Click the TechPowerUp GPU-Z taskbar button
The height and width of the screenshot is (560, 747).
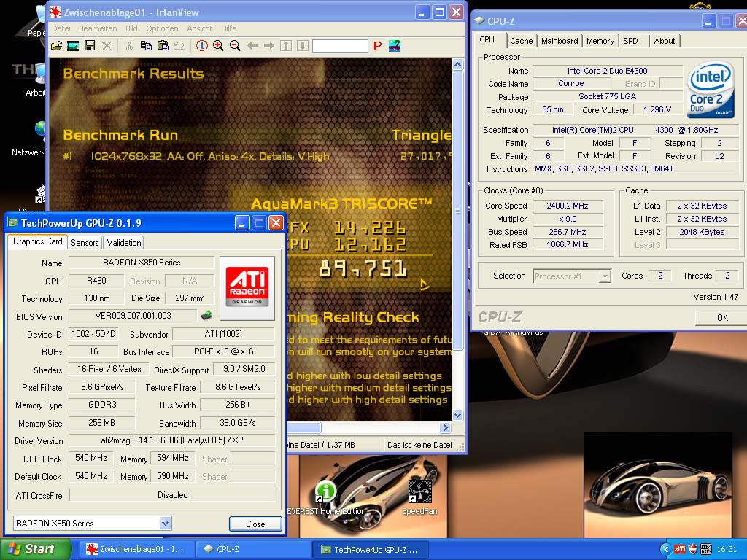coord(371,550)
